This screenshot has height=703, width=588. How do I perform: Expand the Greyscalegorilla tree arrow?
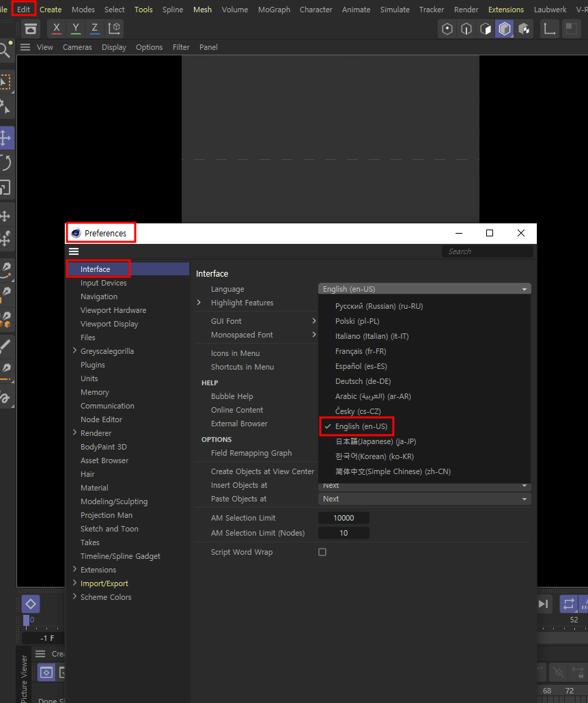74,350
